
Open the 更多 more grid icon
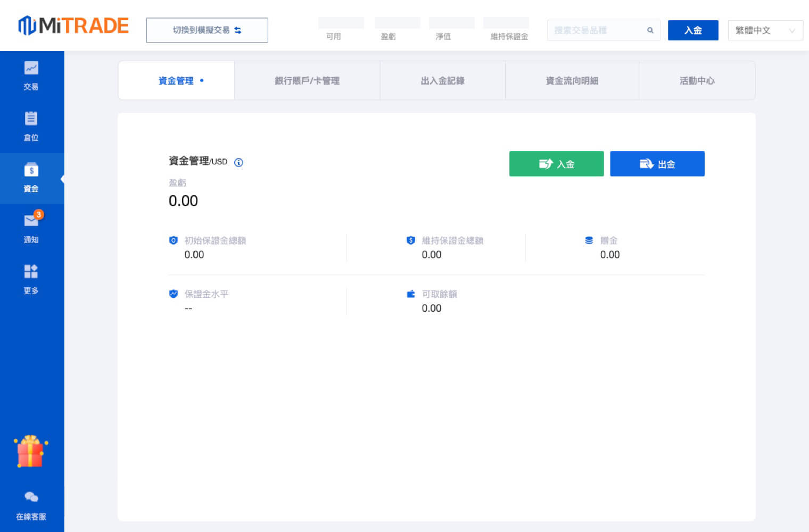click(x=31, y=272)
